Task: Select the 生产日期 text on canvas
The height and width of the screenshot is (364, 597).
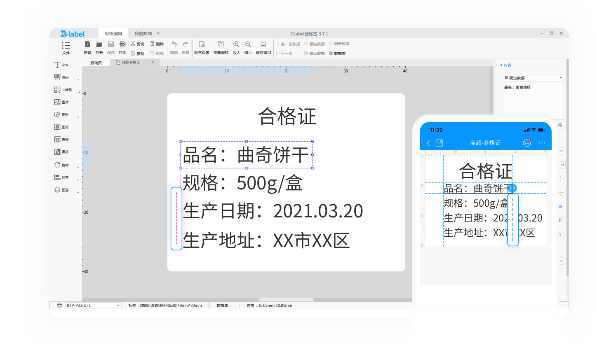Action: coord(273,211)
